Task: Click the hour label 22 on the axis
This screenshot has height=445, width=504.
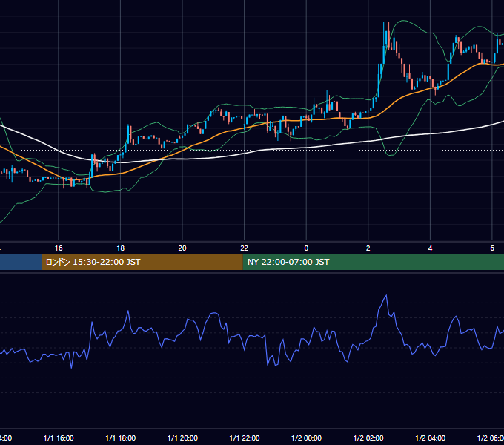Action: tap(245, 248)
